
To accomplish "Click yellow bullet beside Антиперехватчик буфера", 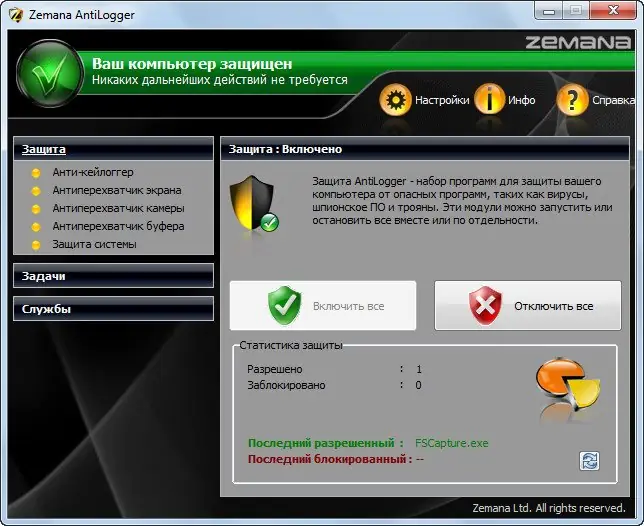I will [36, 227].
